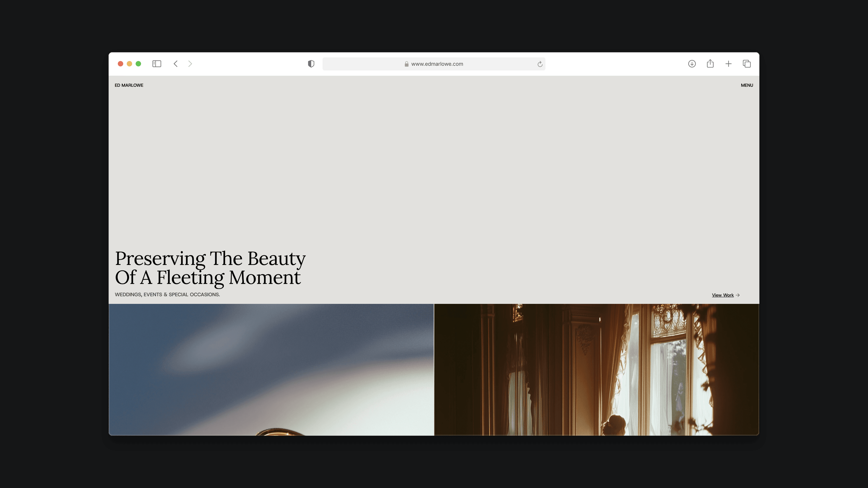868x488 pixels.
Task: Show tab overview
Action: 746,64
